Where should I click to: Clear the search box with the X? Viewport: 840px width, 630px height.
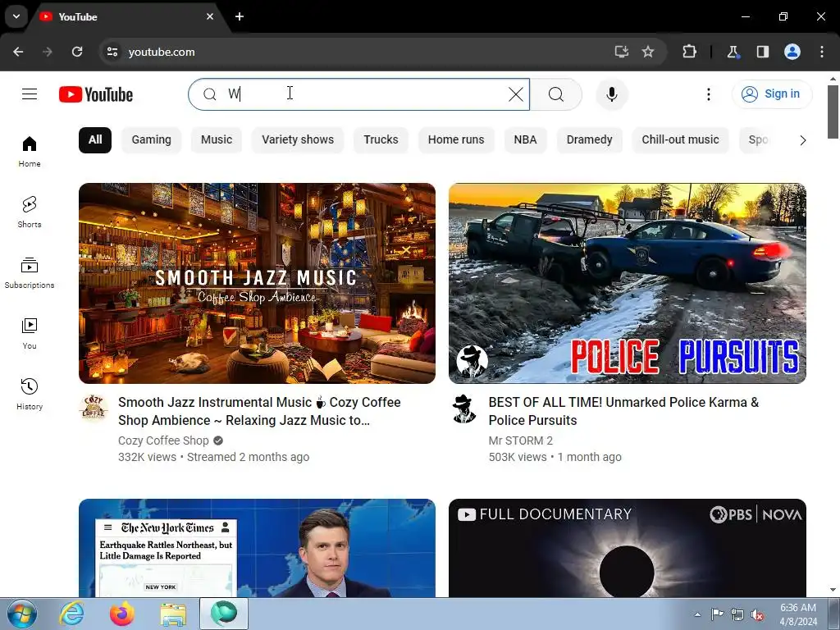coord(516,94)
